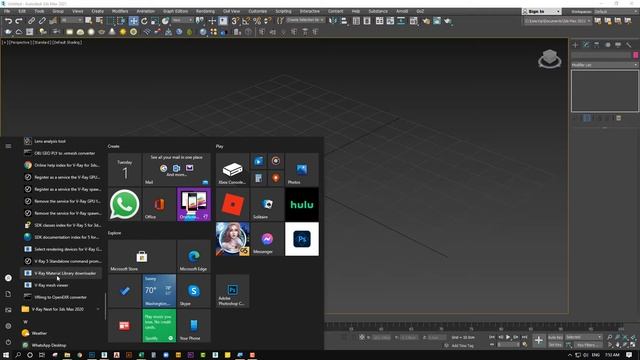
Task: Open the reference coordinate system dropdown
Action: (182, 20)
